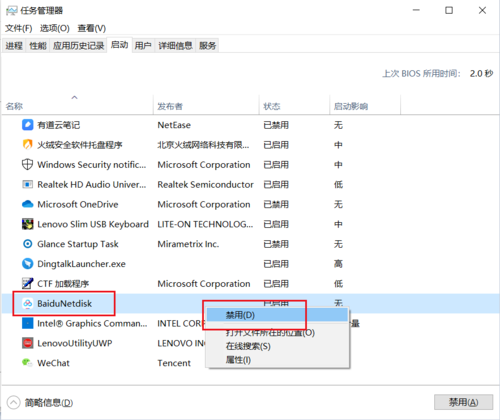The width and height of the screenshot is (500, 420).
Task: Switch to the 进程 tab
Action: coord(14,45)
